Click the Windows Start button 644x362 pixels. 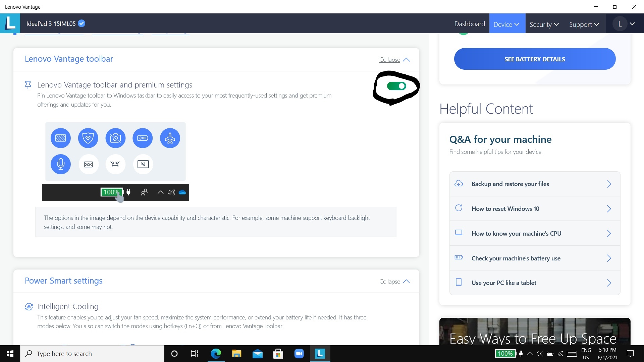tap(10, 354)
